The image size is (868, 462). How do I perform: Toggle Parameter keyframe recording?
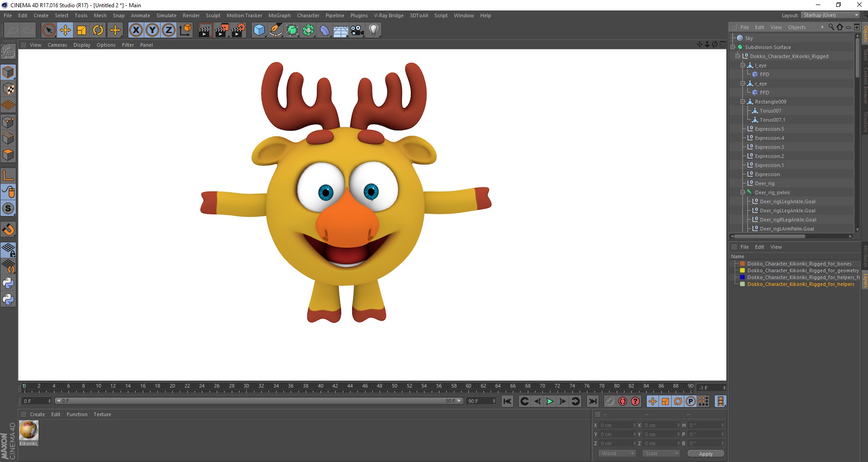click(691, 401)
